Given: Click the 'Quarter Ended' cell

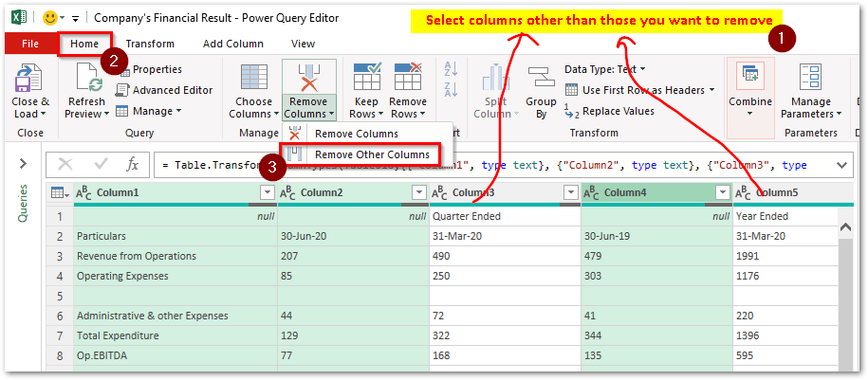Looking at the screenshot, I should tap(505, 216).
